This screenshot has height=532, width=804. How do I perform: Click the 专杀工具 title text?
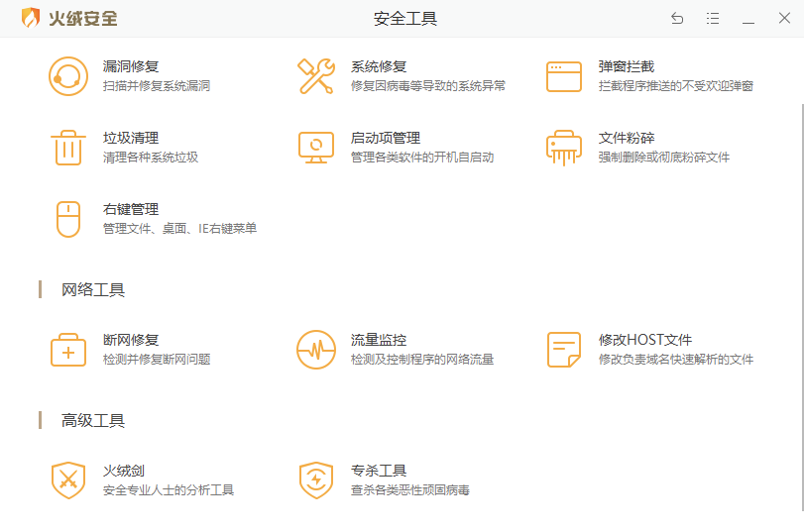tap(379, 471)
